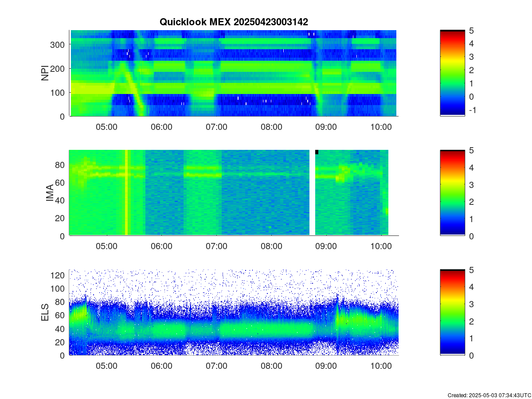Click the 80 tick on IMA y-axis
Screen dimensions: 532x399
click(x=60, y=165)
